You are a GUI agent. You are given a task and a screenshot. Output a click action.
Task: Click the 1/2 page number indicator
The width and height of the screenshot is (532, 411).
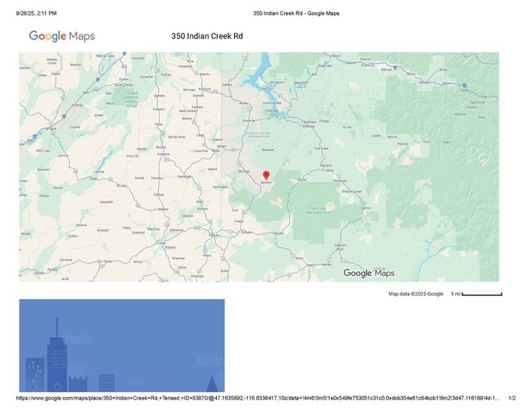point(512,398)
